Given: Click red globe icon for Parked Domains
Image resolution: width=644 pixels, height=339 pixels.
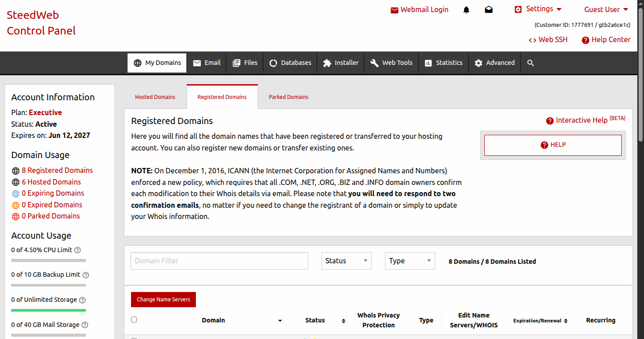Looking at the screenshot, I should (16, 217).
